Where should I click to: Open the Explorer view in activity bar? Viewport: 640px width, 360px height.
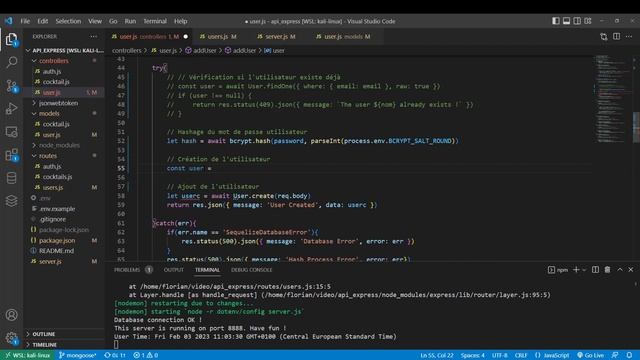pyautogui.click(x=11, y=40)
